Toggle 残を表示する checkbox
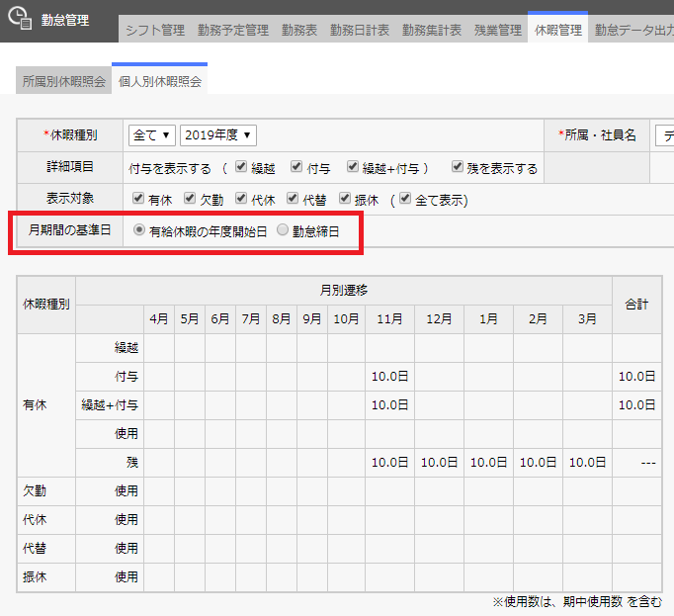This screenshot has width=674, height=616. click(459, 168)
